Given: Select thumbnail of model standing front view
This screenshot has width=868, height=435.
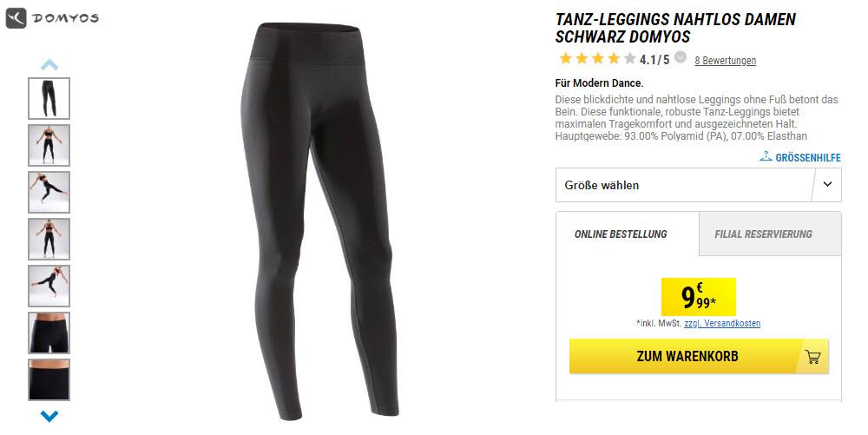Looking at the screenshot, I should tap(49, 145).
